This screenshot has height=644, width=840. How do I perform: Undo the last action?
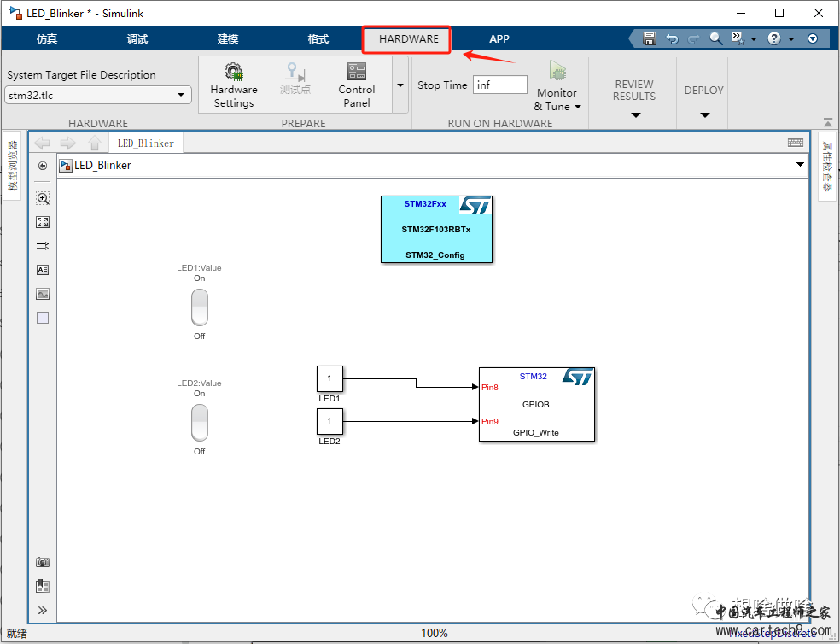(672, 38)
